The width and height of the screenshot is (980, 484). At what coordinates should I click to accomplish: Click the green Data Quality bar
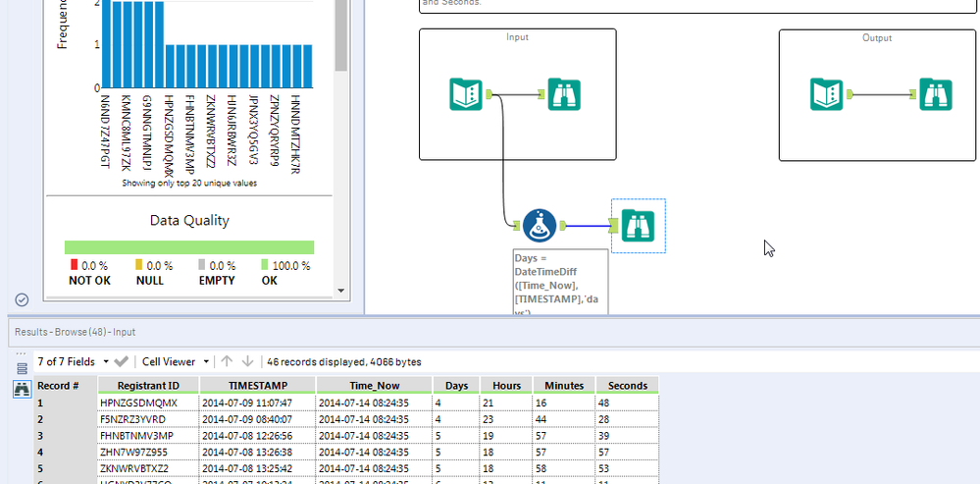click(x=189, y=247)
